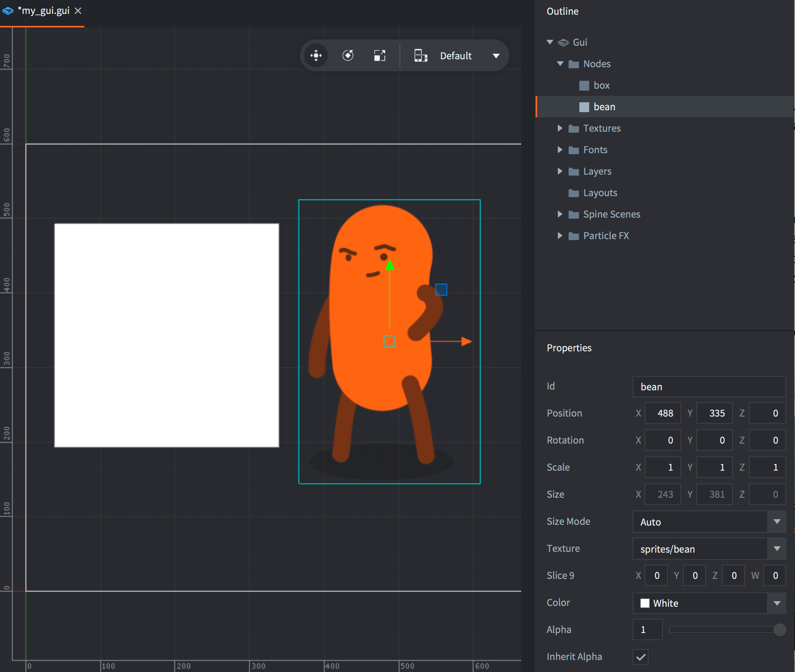
Task: Select the Move tool in toolbar
Action: pos(316,55)
